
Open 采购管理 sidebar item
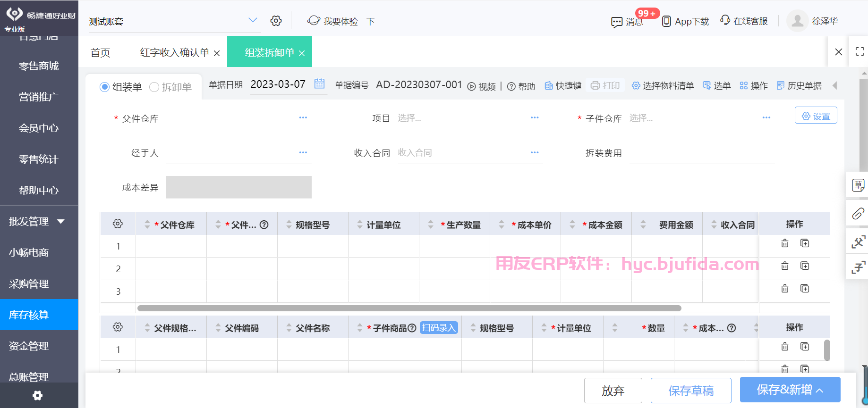(39, 283)
